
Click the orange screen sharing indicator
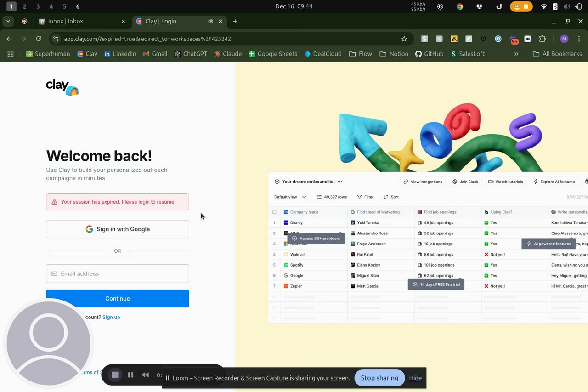522,6
